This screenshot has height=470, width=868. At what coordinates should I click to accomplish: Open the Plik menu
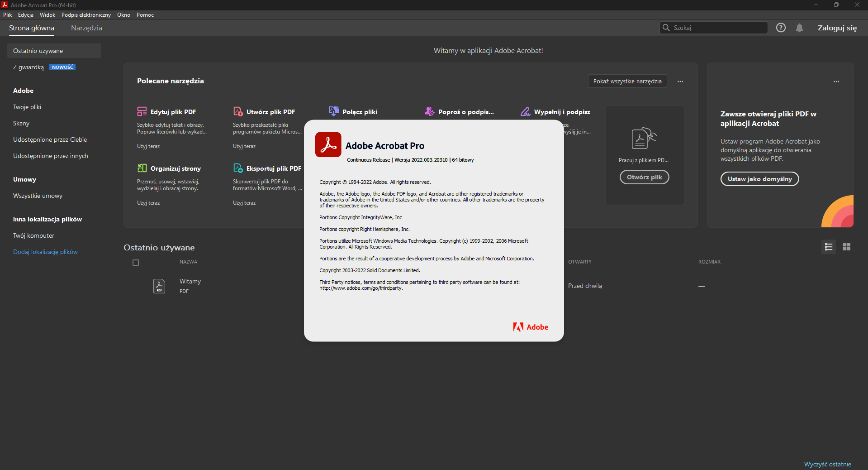(x=8, y=15)
